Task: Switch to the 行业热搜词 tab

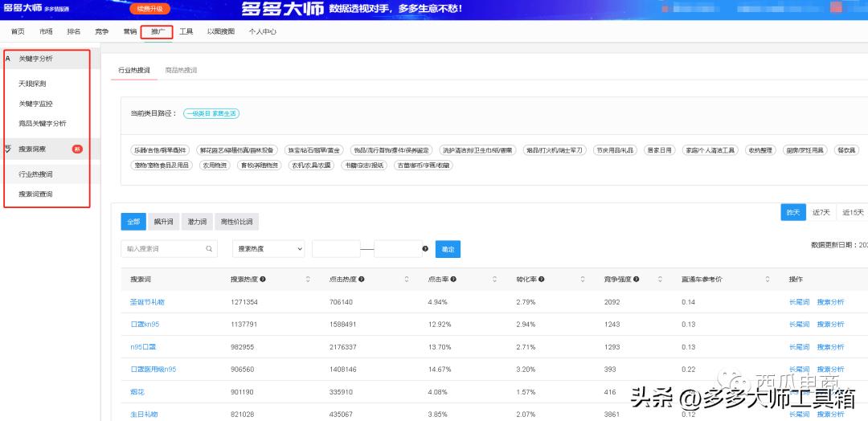Action: [x=134, y=70]
